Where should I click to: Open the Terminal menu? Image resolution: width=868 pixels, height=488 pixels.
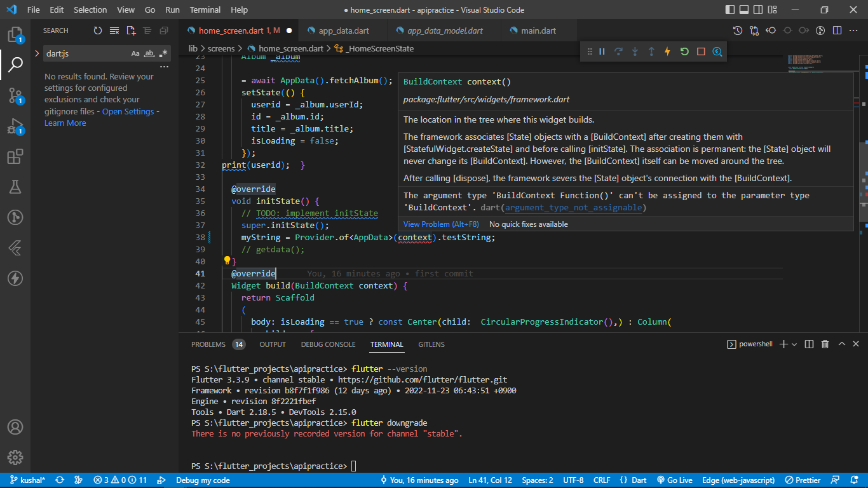coord(205,10)
